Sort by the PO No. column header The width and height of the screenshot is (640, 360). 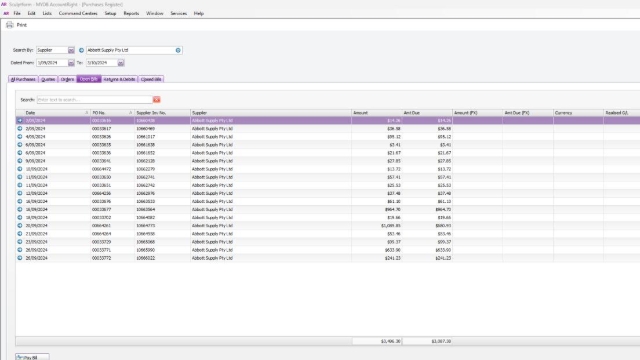tap(112, 113)
